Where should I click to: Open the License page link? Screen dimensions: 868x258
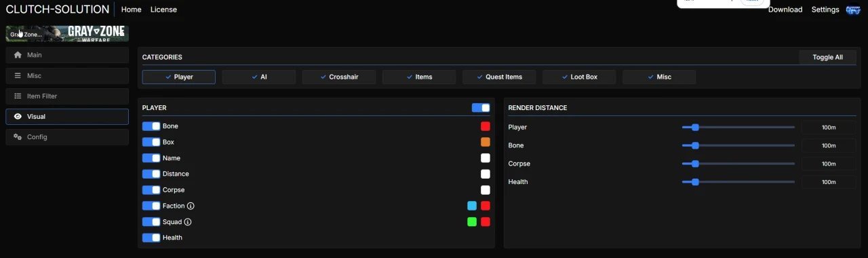pos(163,10)
